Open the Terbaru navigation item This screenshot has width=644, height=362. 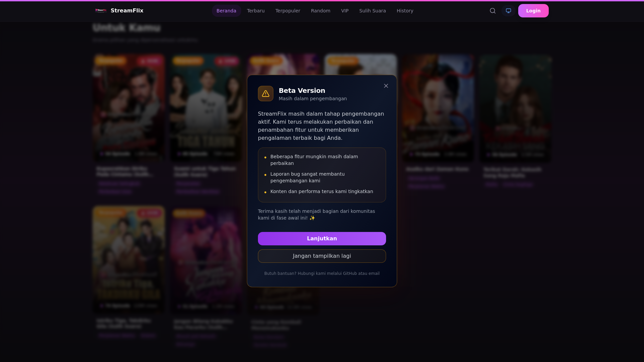pos(256,11)
